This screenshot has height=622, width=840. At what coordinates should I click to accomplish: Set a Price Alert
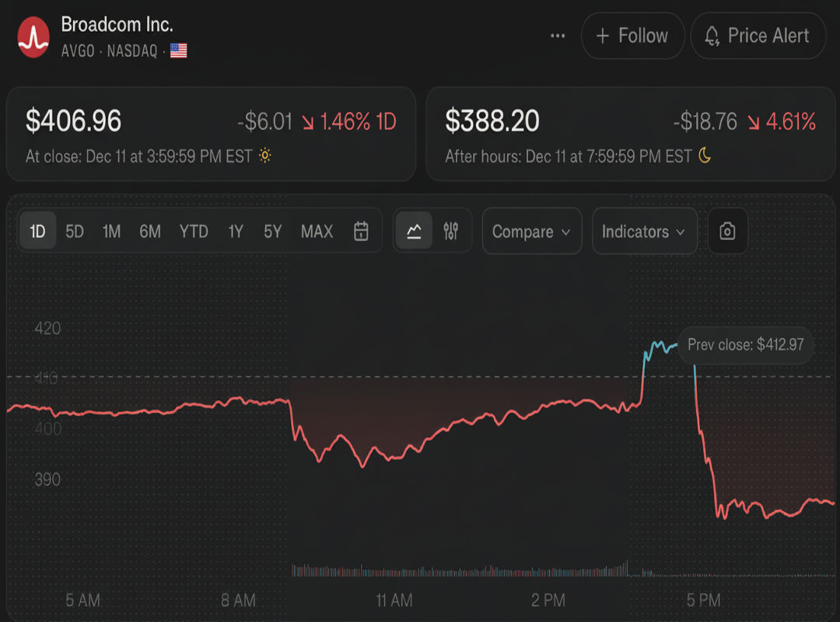pyautogui.click(x=757, y=36)
